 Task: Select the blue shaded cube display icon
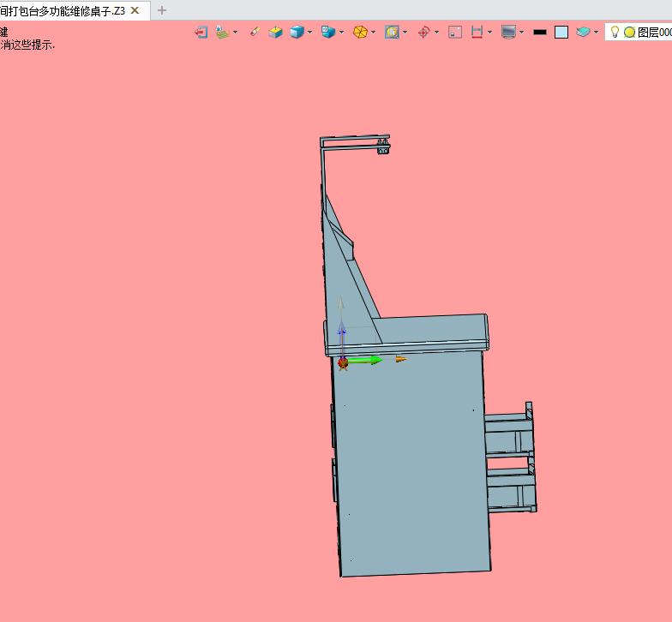click(297, 32)
